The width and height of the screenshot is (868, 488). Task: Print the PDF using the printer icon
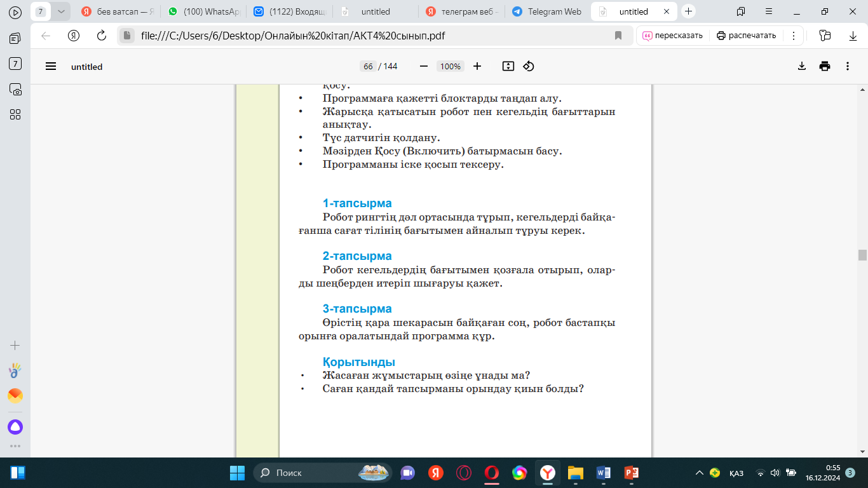(825, 66)
